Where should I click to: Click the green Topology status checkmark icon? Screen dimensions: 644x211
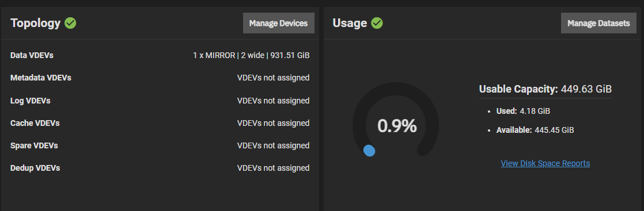tap(70, 23)
